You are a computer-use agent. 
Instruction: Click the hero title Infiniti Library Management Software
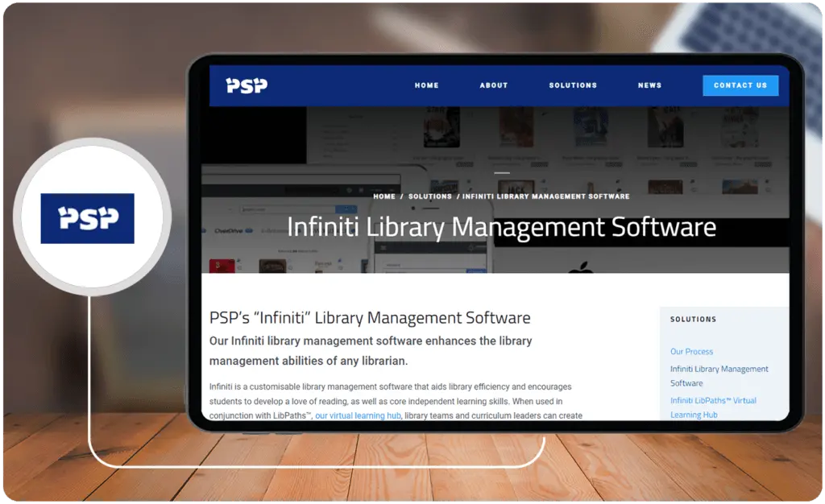(x=501, y=227)
